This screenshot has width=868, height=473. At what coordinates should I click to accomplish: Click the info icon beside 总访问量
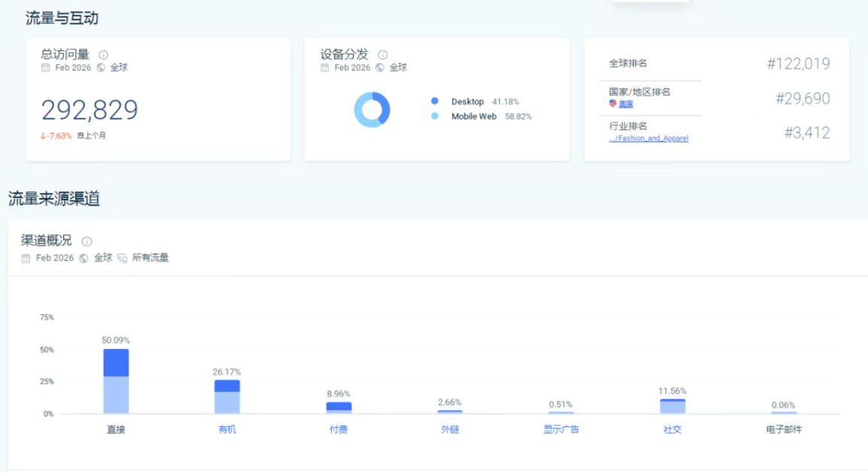tap(104, 55)
